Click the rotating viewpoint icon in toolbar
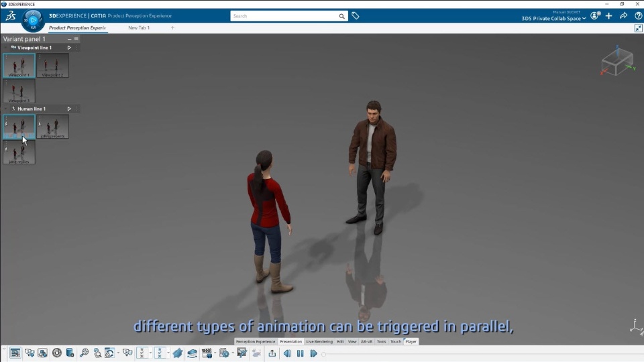The height and width of the screenshot is (362, 644). coord(109,353)
